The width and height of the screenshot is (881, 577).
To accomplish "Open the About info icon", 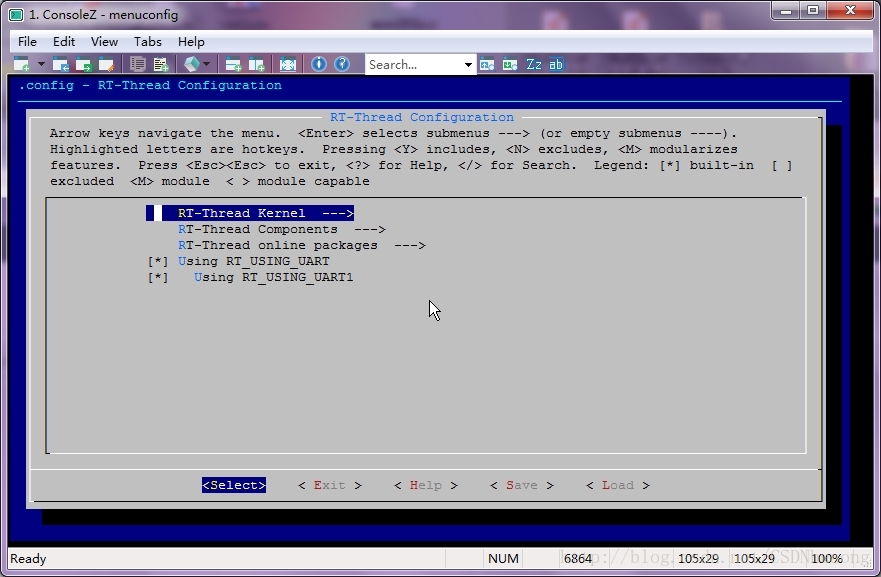I will [319, 64].
